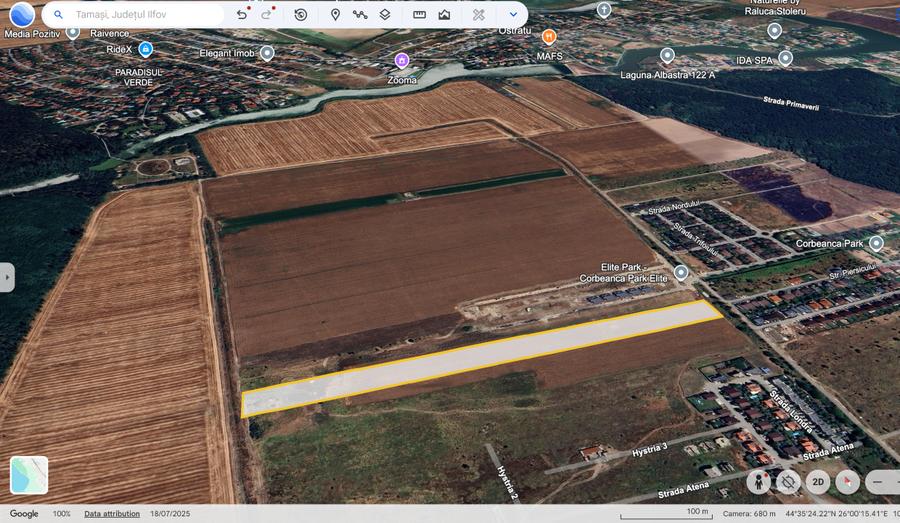Open the elevation profile tool
Image resolution: width=900 pixels, height=523 pixels.
444,14
